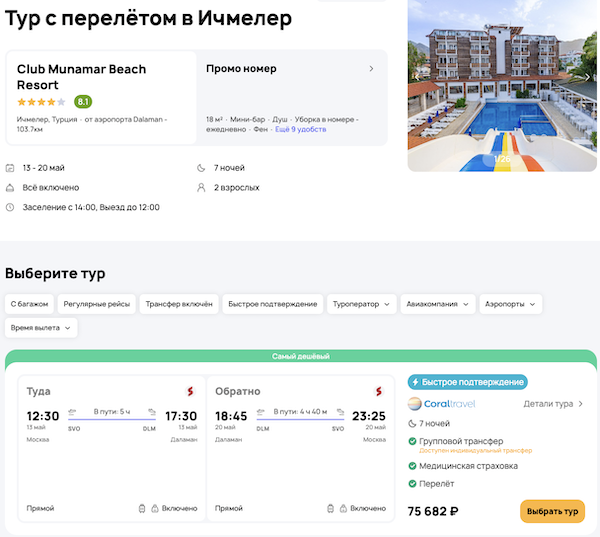600x537 pixels.
Task: Enable the Трансфер включён filter
Action: pyautogui.click(x=179, y=304)
